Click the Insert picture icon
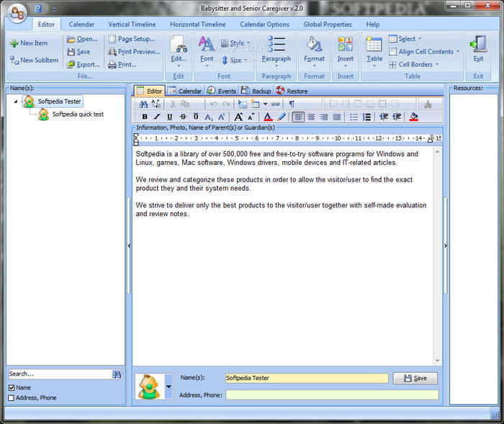504x424 pixels. tap(243, 104)
